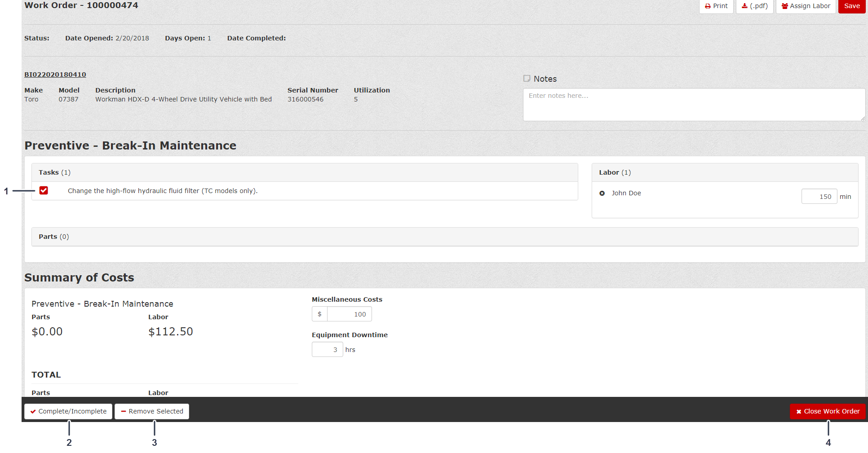Collapse the Labor (1) panel header
Image resolution: width=868 pixels, height=453 pixels.
point(615,172)
